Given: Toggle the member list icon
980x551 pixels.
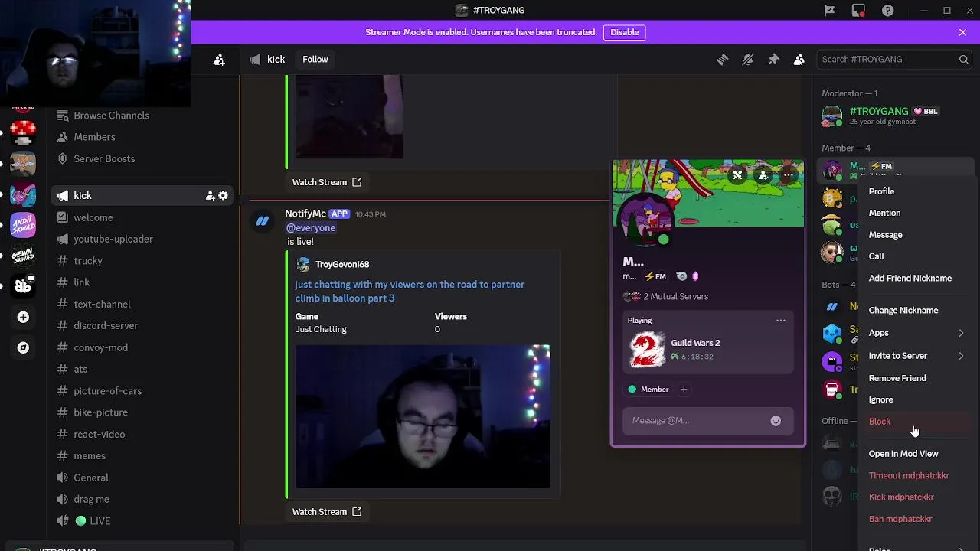Looking at the screenshot, I should (x=799, y=59).
